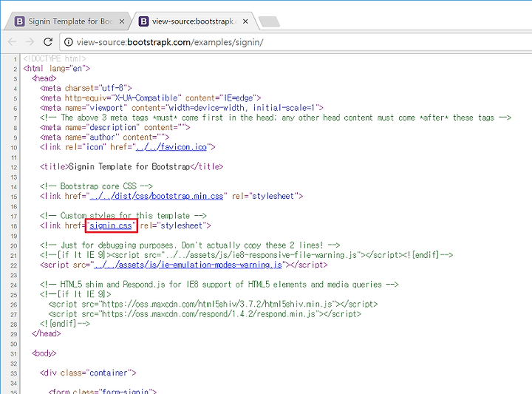
Task: Click the Custom styles for this template comment
Action: [x=123, y=216]
